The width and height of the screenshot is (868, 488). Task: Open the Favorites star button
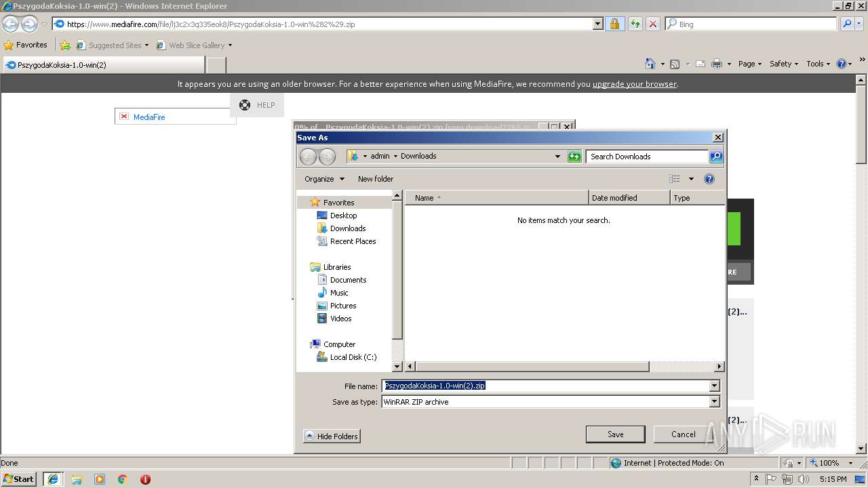(26, 45)
